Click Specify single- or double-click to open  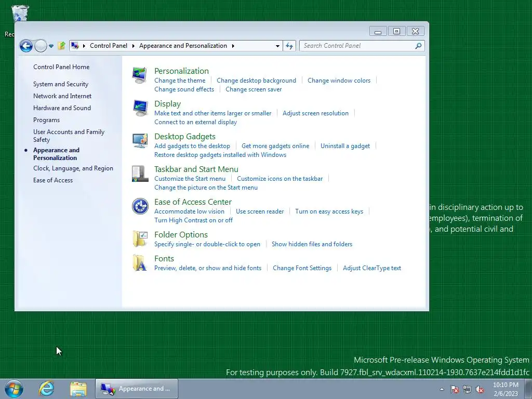coord(207,244)
